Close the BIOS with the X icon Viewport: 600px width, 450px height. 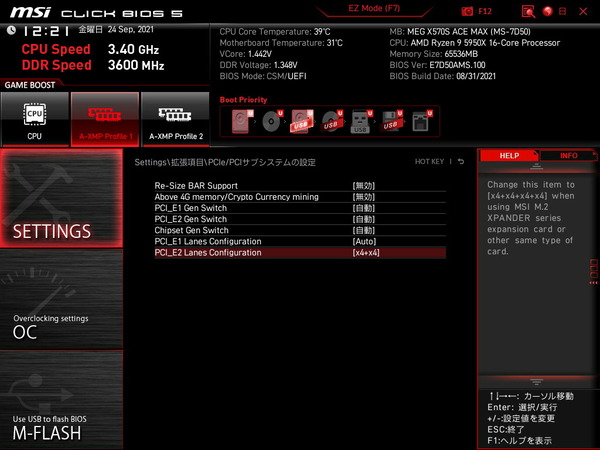[583, 11]
